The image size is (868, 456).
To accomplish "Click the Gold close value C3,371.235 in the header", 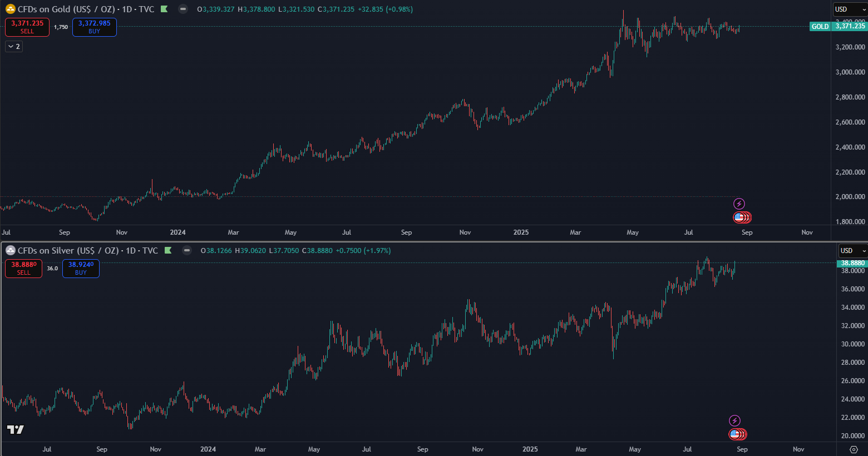I will click(x=336, y=9).
